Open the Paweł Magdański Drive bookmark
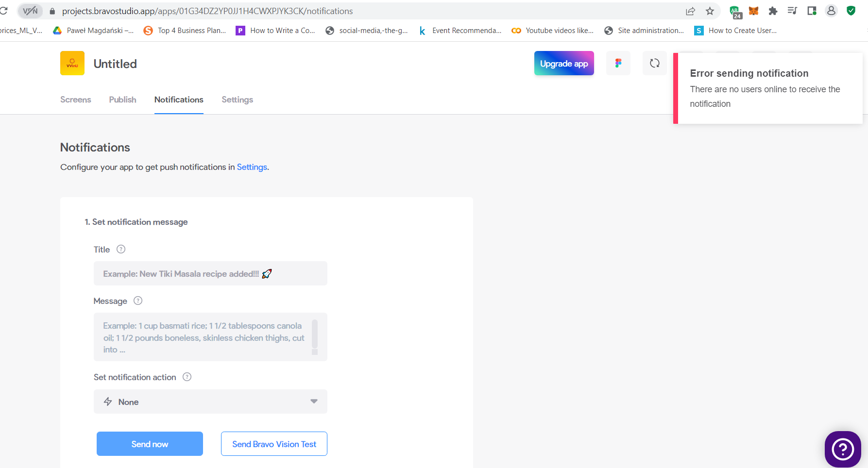 pyautogui.click(x=93, y=31)
